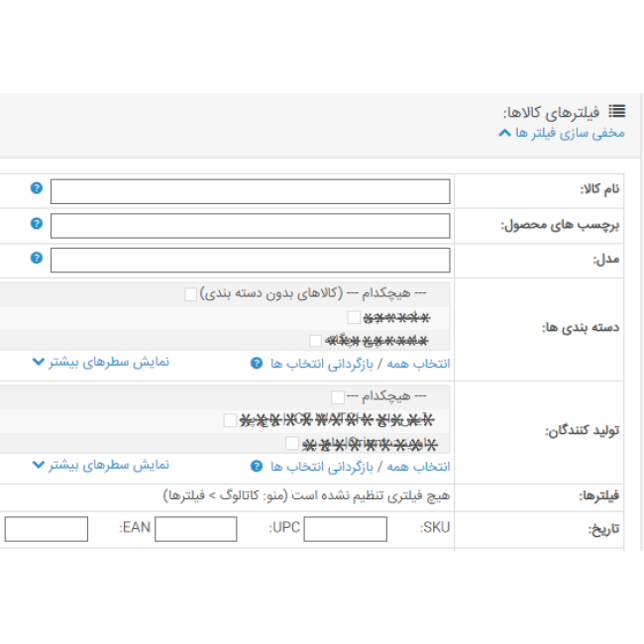The image size is (644, 644).
Task: Expand نمایش سطرهای بیشتر for manufacturers
Action: click(101, 465)
